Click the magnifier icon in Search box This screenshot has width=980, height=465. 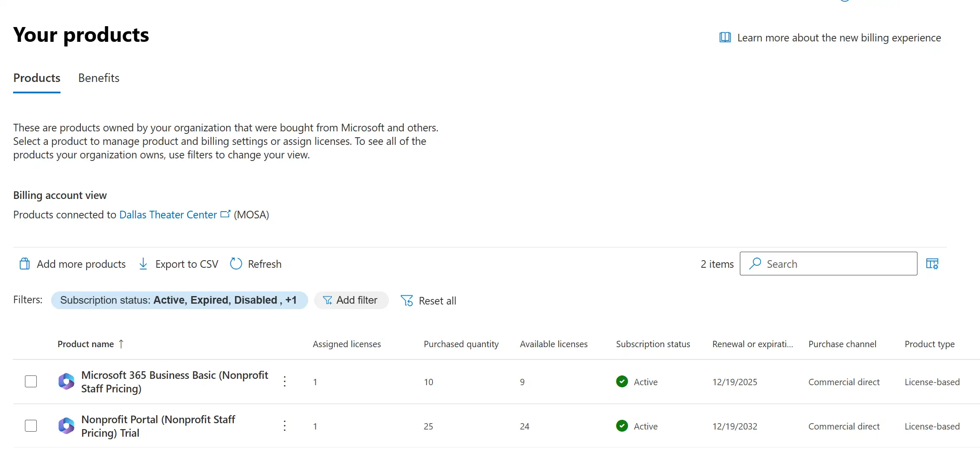(755, 264)
